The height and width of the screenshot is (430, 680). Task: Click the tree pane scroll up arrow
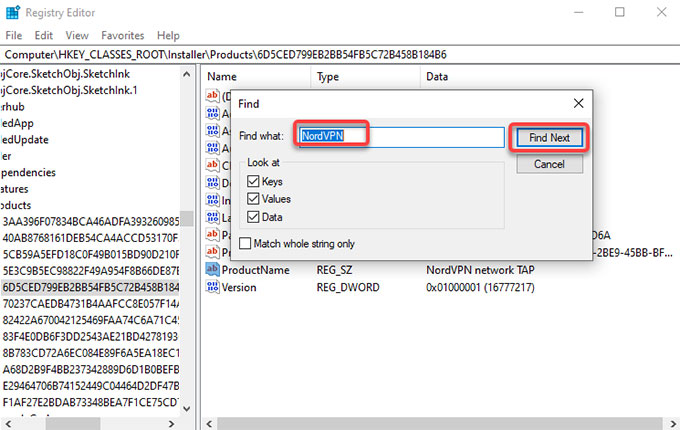(186, 74)
